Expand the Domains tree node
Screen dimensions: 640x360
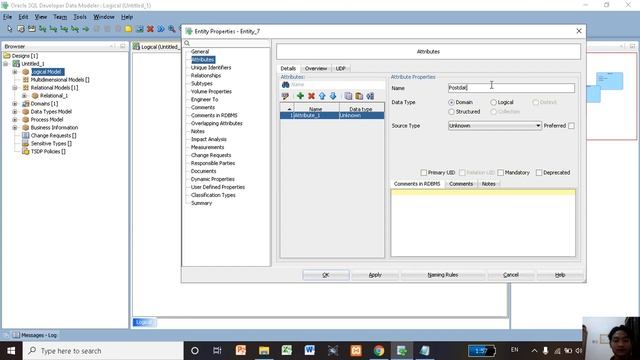15,104
